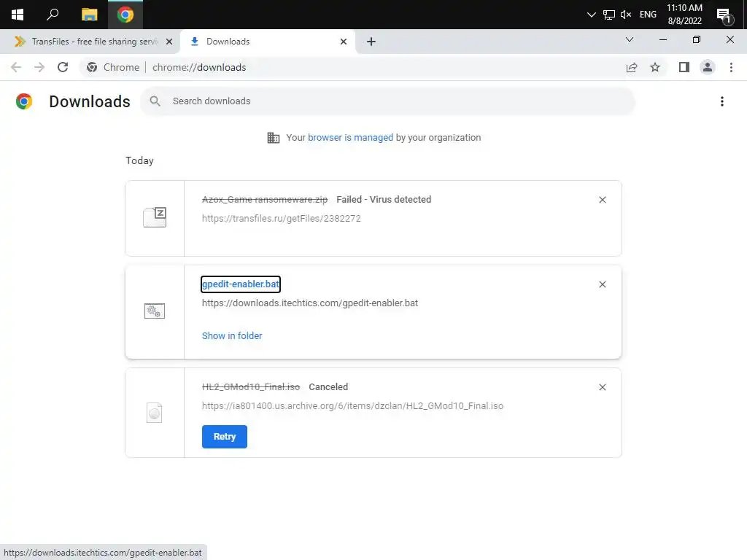
Task: Open the browser is managed link
Action: pyautogui.click(x=350, y=138)
